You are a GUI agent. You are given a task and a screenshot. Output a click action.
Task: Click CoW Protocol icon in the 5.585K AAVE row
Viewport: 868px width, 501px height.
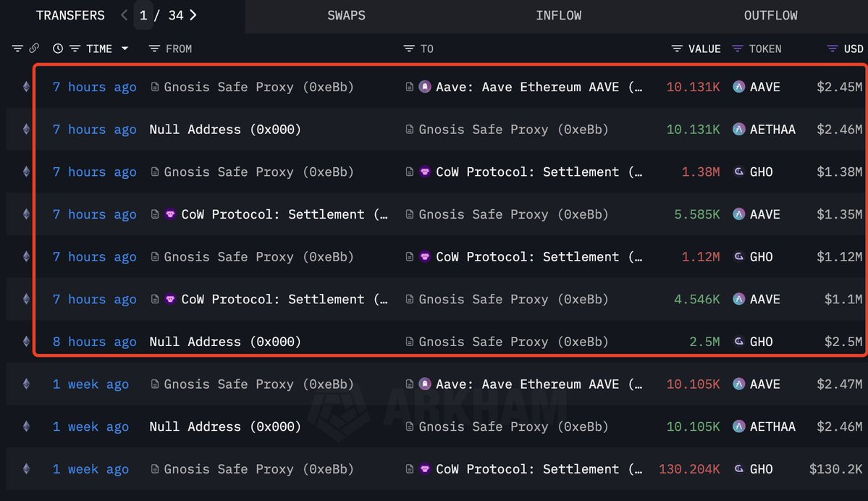tap(170, 214)
